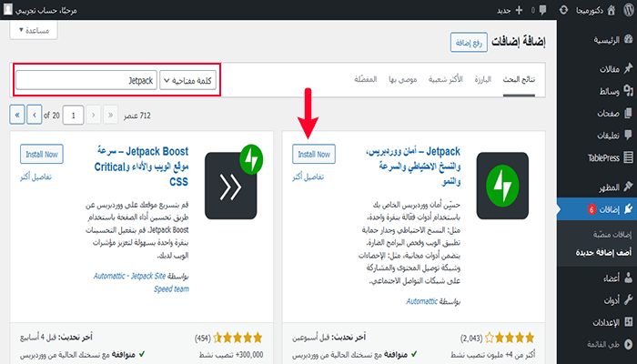Open إضافات منصّبة installed plugins submenu
This screenshot has height=364, width=637.
pos(612,235)
